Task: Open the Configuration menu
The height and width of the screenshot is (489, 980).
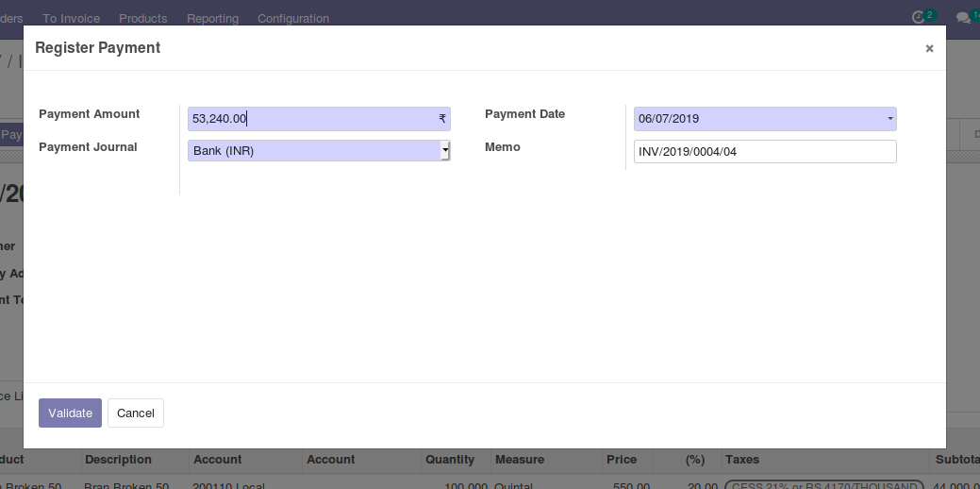Action: (293, 19)
